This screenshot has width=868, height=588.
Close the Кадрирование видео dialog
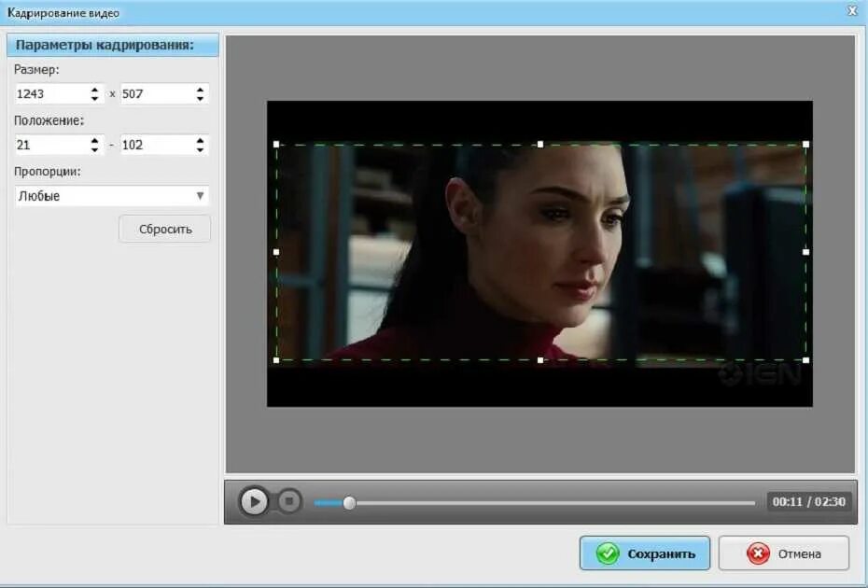point(852,10)
